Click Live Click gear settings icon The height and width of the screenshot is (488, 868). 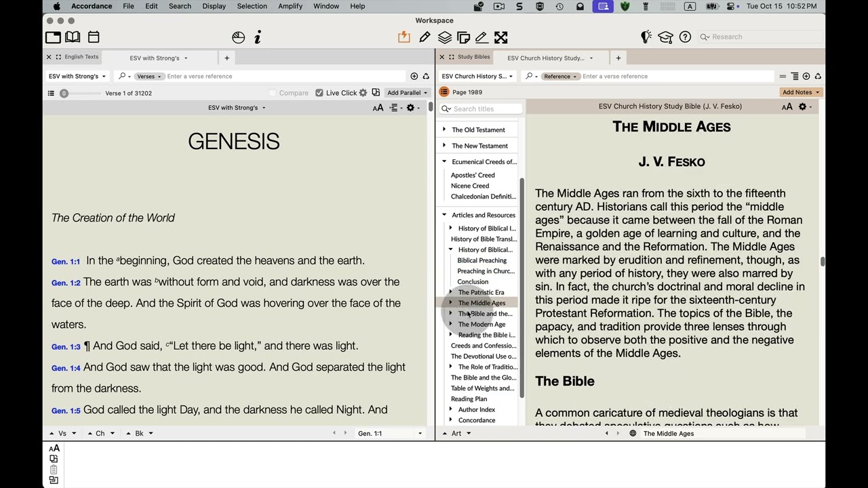pos(363,93)
